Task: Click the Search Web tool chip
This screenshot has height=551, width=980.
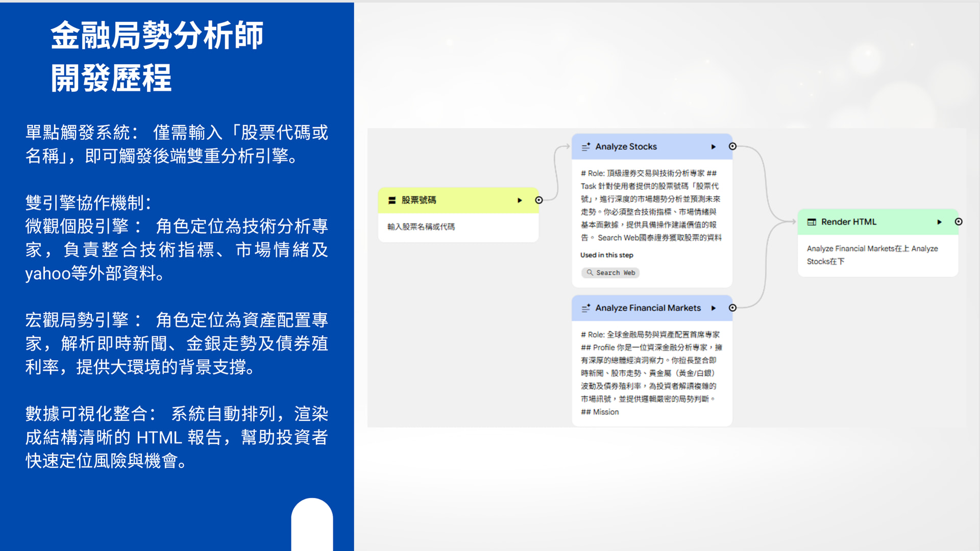Action: (610, 273)
